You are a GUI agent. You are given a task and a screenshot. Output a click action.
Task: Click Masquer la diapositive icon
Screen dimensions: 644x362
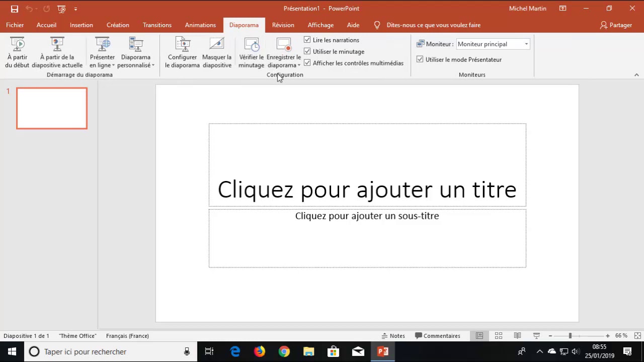217,44
